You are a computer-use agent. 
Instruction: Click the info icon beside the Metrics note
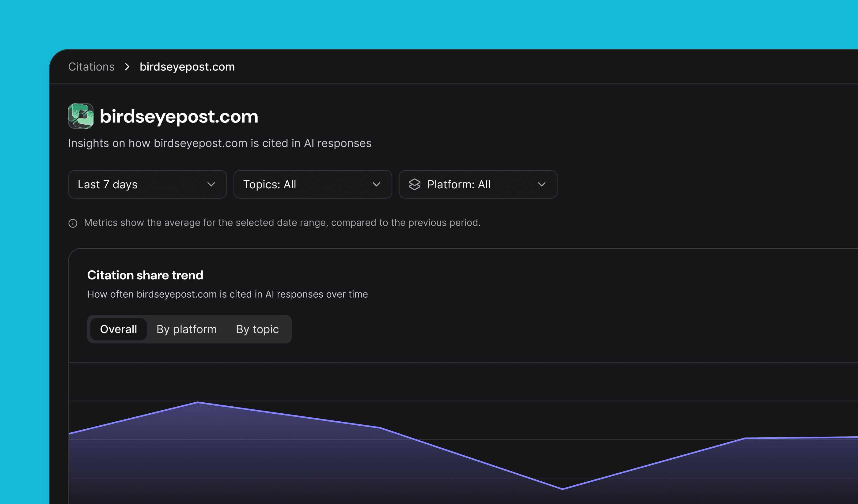73,223
